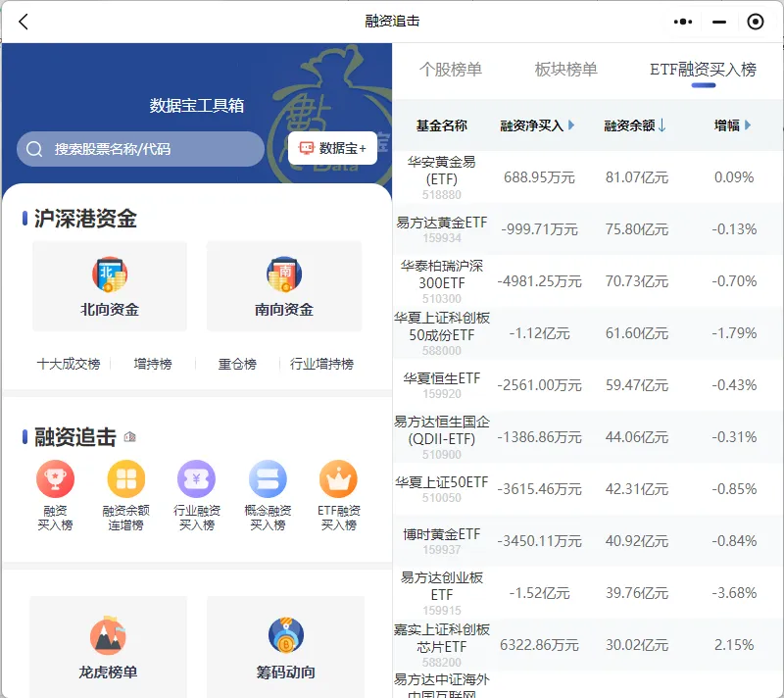Click the search magnifier icon
Screen dimensions: 784x698
click(x=34, y=149)
